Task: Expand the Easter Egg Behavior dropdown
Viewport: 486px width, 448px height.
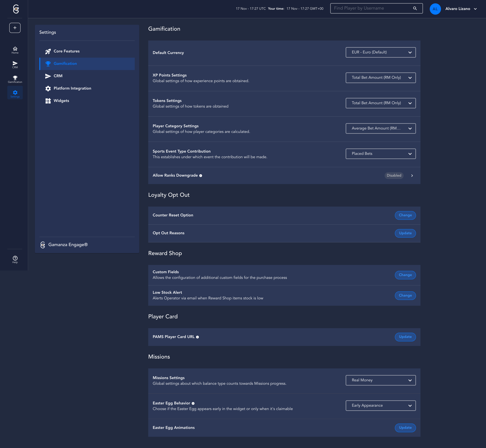Action: coord(381,406)
